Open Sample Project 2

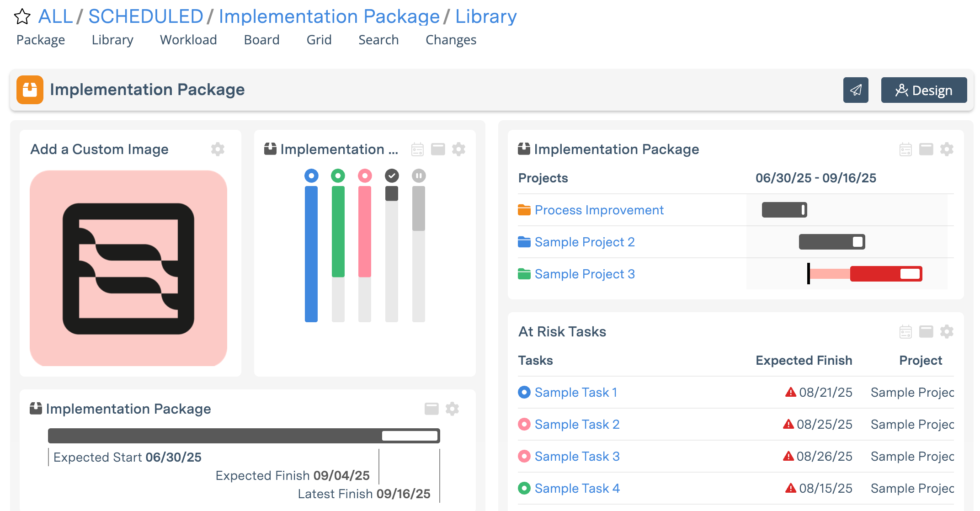[584, 242]
